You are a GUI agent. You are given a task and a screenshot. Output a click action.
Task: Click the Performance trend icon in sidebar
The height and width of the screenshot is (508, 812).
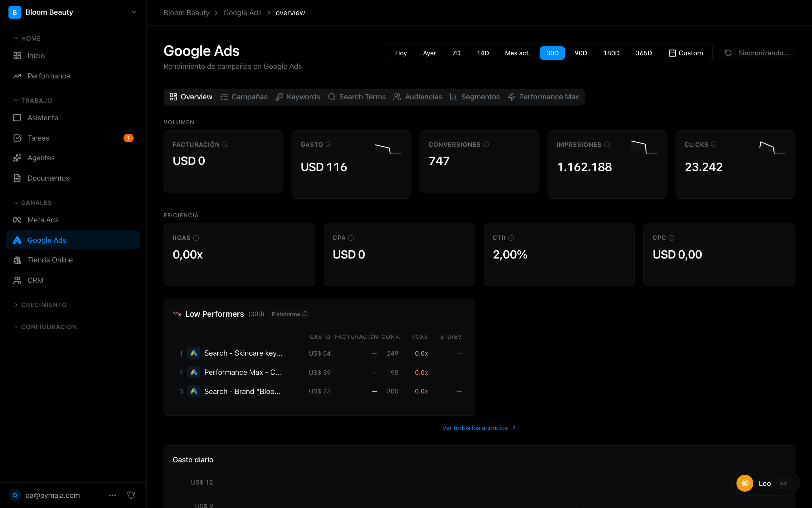pos(17,76)
